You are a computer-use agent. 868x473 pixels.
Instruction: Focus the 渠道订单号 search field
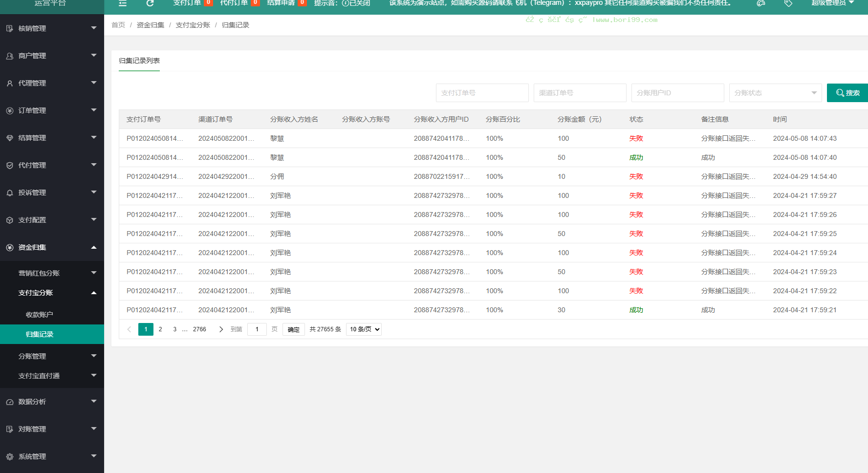580,93
